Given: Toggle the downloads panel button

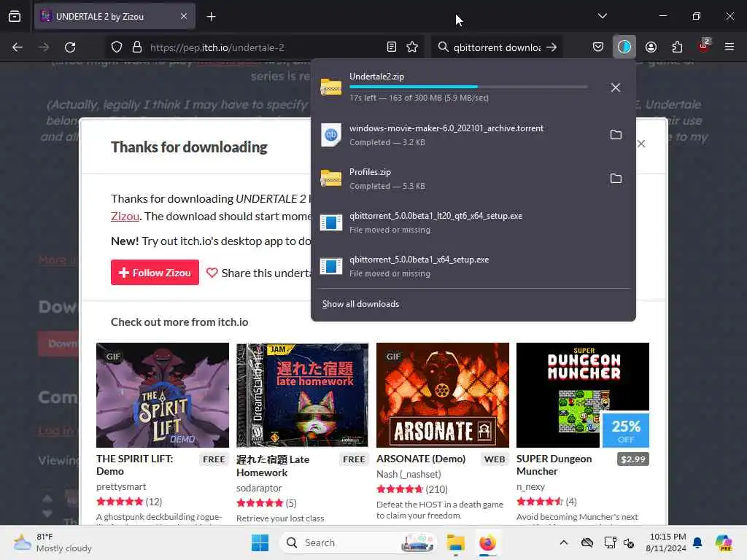Looking at the screenshot, I should pos(624,47).
